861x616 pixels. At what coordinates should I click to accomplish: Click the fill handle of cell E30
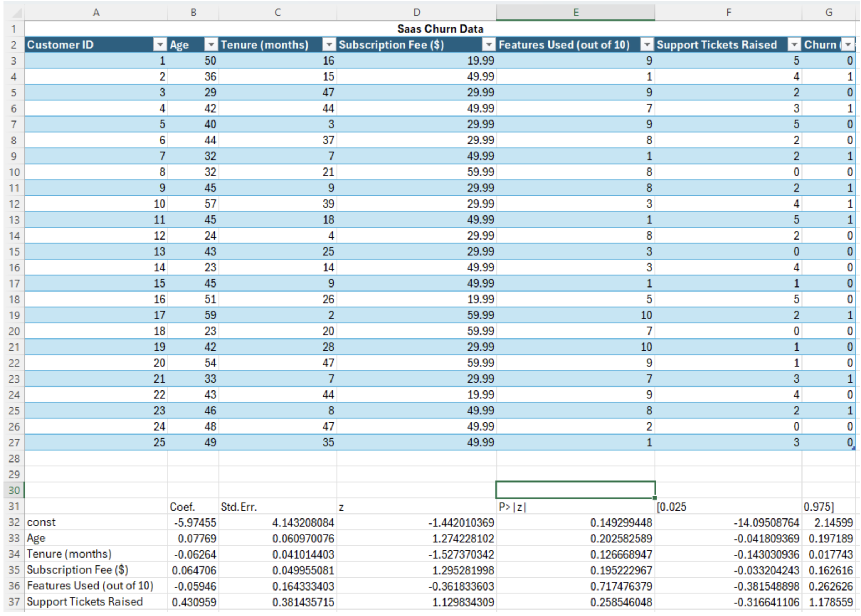pos(655,498)
